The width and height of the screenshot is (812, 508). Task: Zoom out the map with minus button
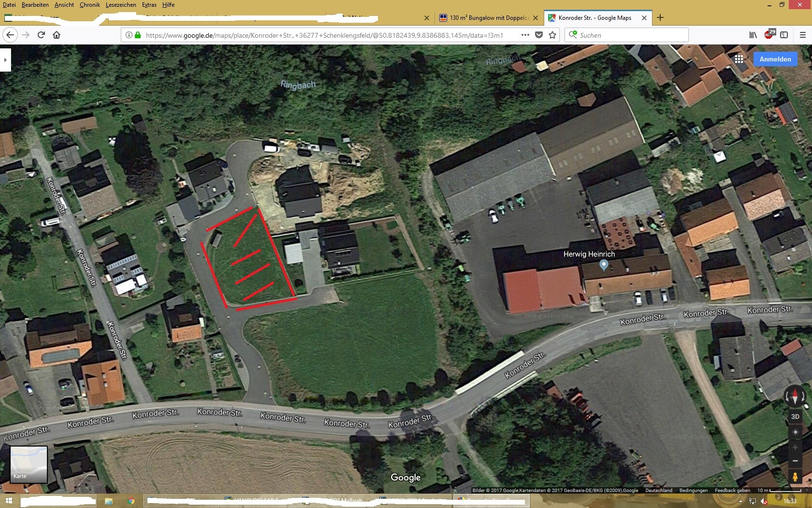(795, 461)
